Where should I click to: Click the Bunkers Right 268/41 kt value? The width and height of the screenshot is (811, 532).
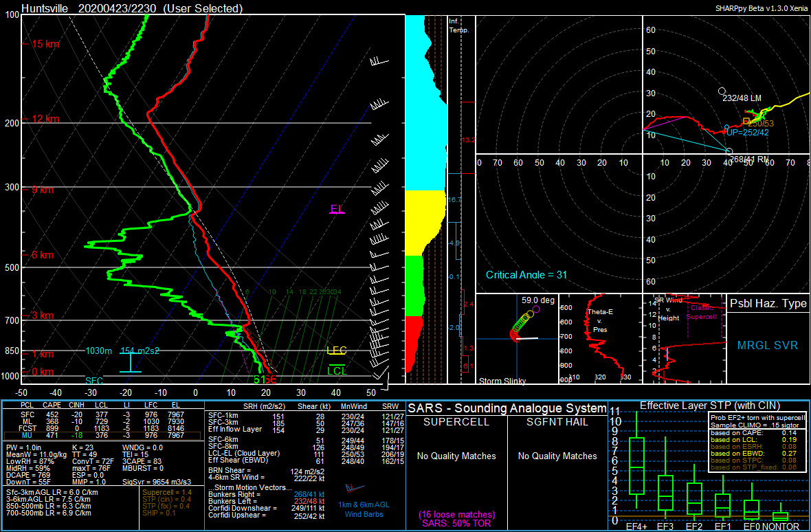(311, 494)
